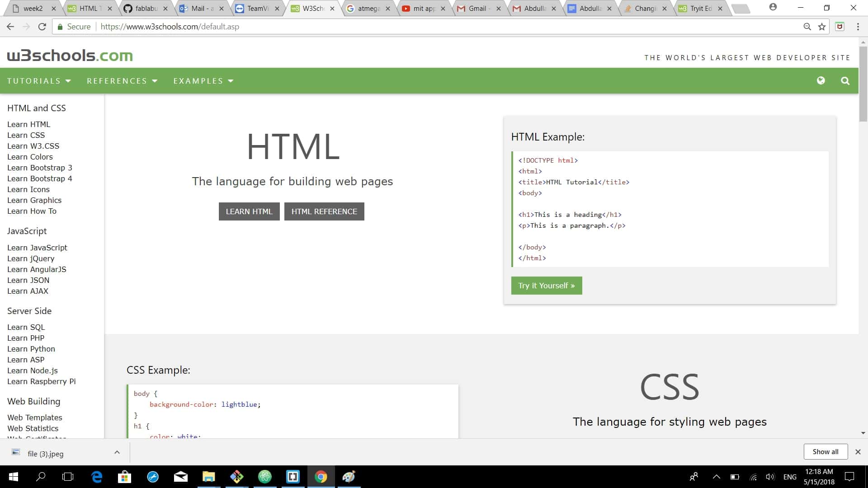Screen dimensions: 868x488
Task: Click the Chrome user profile icon
Action: click(773, 7)
